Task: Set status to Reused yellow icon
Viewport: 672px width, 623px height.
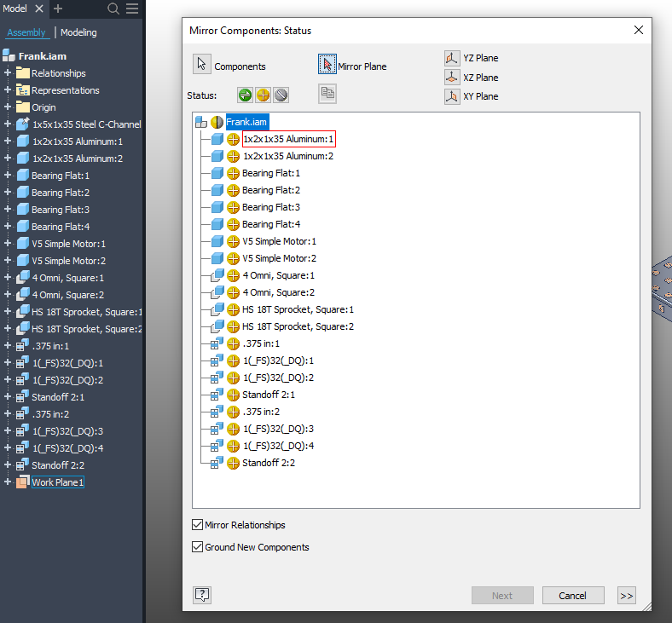Action: [264, 95]
